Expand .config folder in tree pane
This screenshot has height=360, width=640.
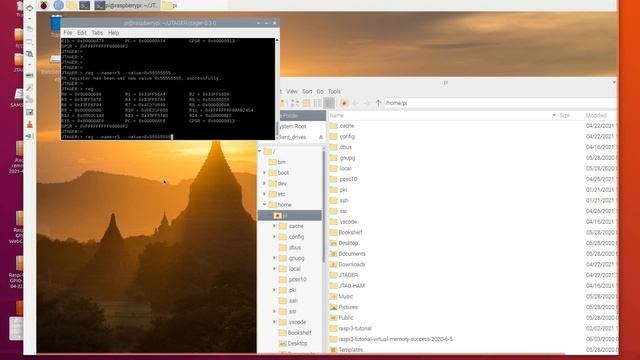pos(274,236)
